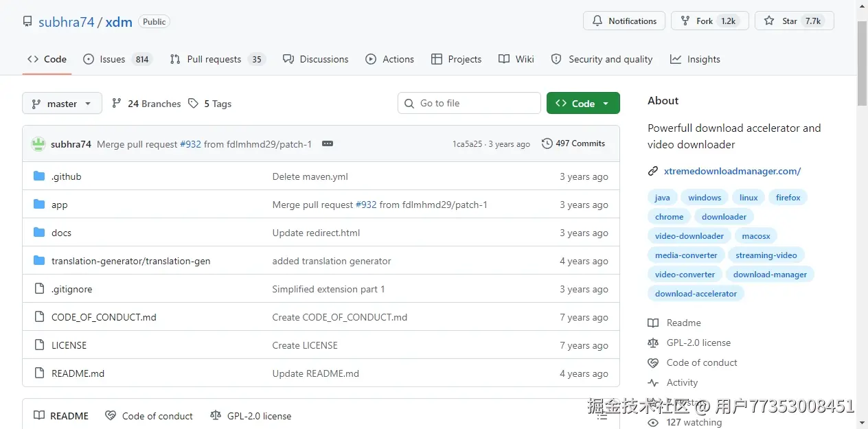Select Code of conduct tab below file list
This screenshot has height=429, width=868.
tap(149, 416)
